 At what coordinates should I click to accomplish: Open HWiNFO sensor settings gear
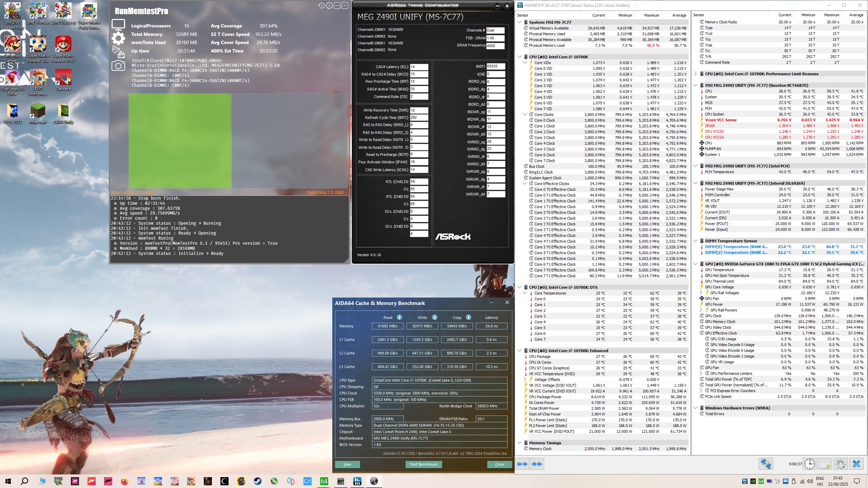(841, 464)
